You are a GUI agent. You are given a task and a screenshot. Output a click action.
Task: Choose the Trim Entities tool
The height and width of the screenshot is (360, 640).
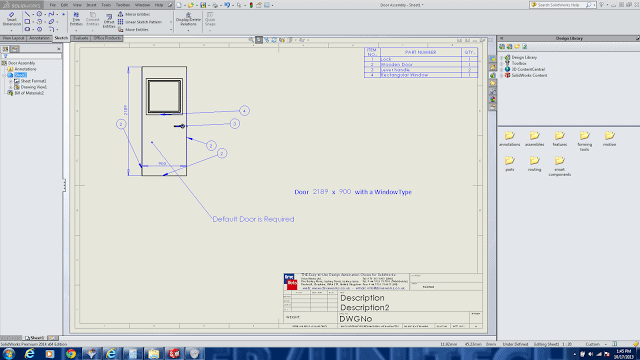coord(76,19)
